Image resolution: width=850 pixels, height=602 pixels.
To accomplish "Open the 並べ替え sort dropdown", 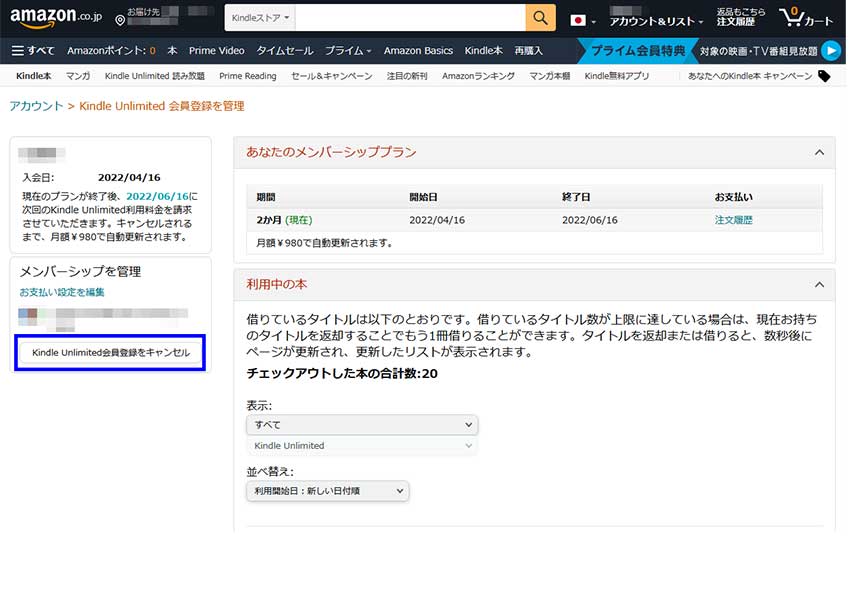I will (327, 491).
